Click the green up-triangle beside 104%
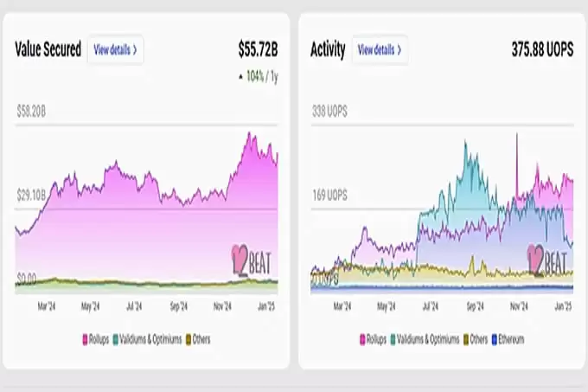588x392 pixels. pos(240,76)
